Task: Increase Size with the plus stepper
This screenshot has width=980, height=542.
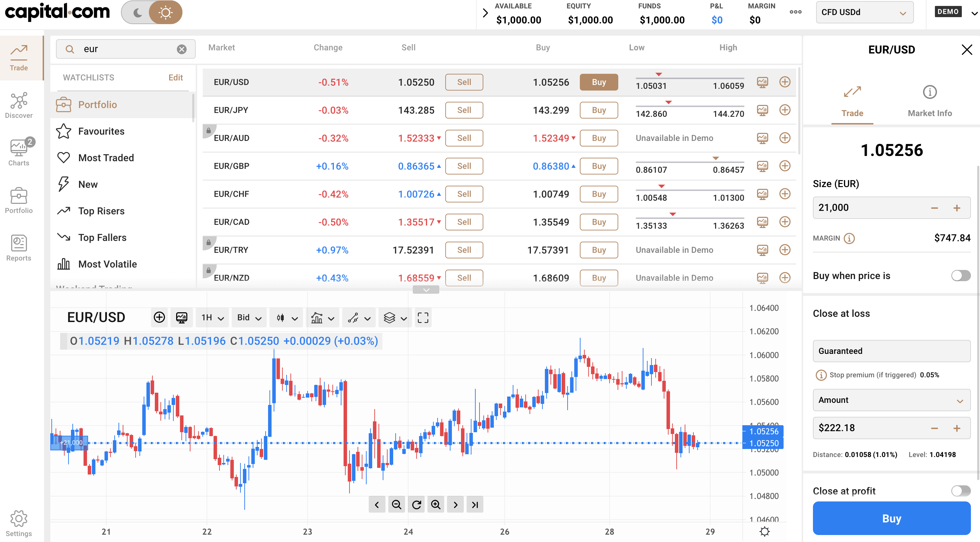Action: 958,207
